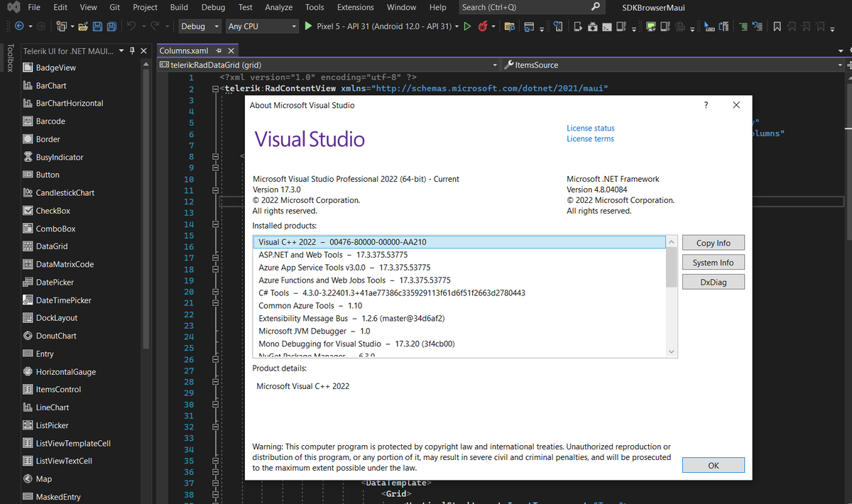
Task: Collapse XAML outlining at line 2
Action: [215, 89]
